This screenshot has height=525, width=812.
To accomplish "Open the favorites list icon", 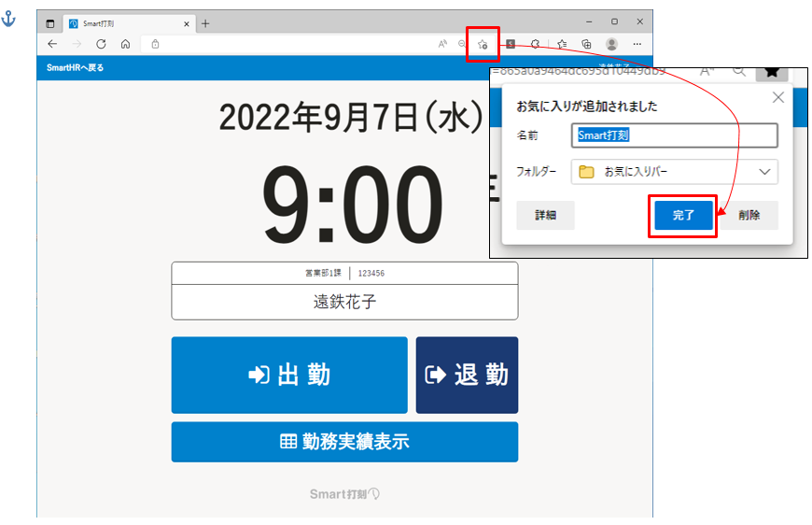I will click(x=562, y=44).
